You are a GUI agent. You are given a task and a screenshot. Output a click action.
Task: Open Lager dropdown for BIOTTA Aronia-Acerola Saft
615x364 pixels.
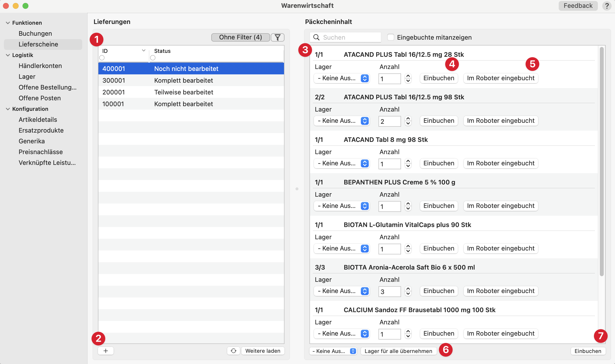point(342,291)
